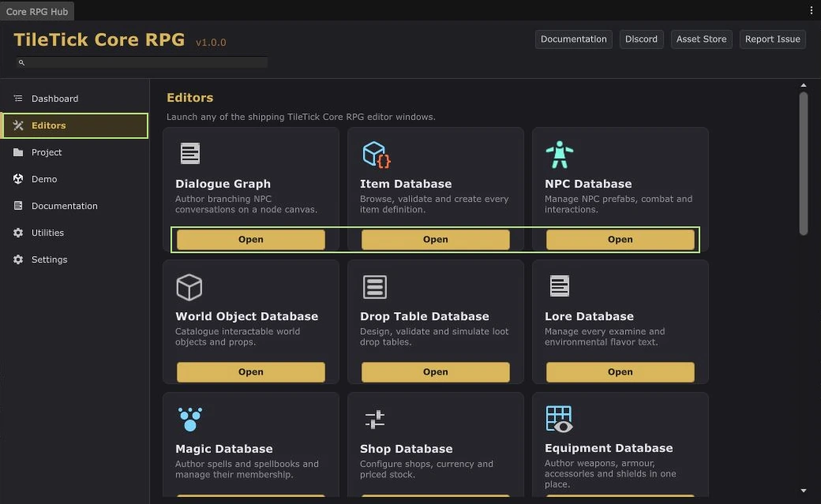Image resolution: width=821 pixels, height=504 pixels.
Task: Switch to the Demo section
Action: 74,179
